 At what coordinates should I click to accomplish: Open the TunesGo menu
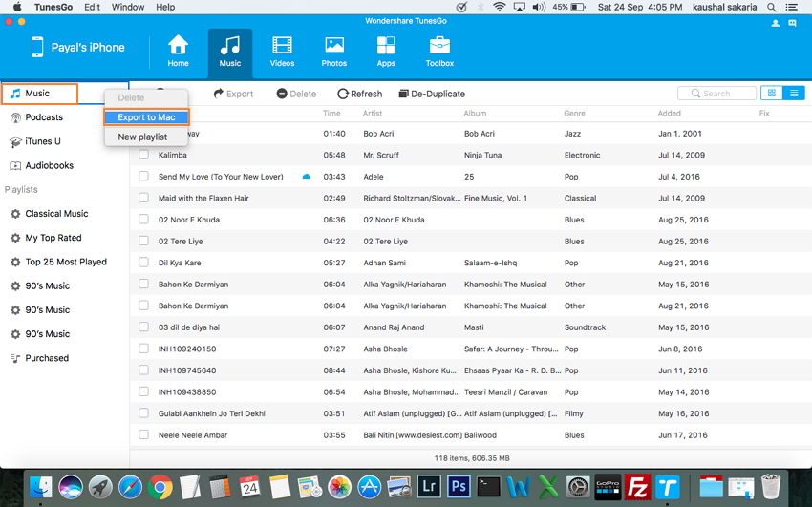53,8
